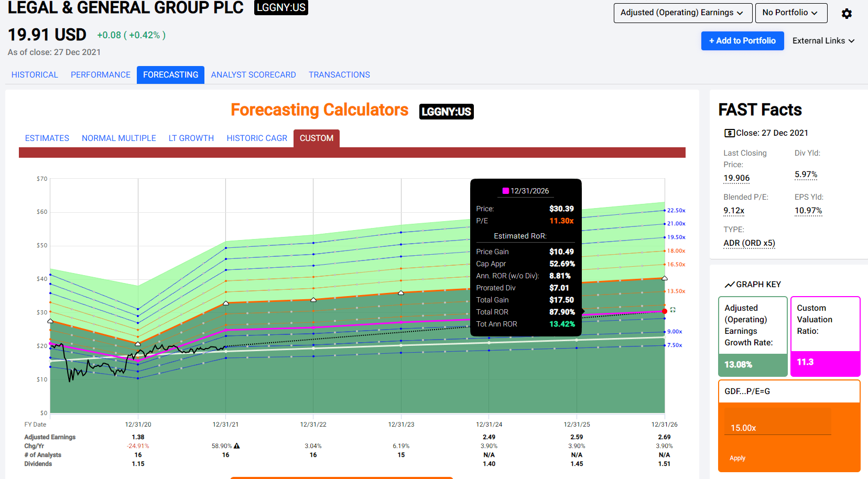Click white triangle marker at 12/31/23
Image resolution: width=868 pixels, height=479 pixels.
(x=401, y=293)
